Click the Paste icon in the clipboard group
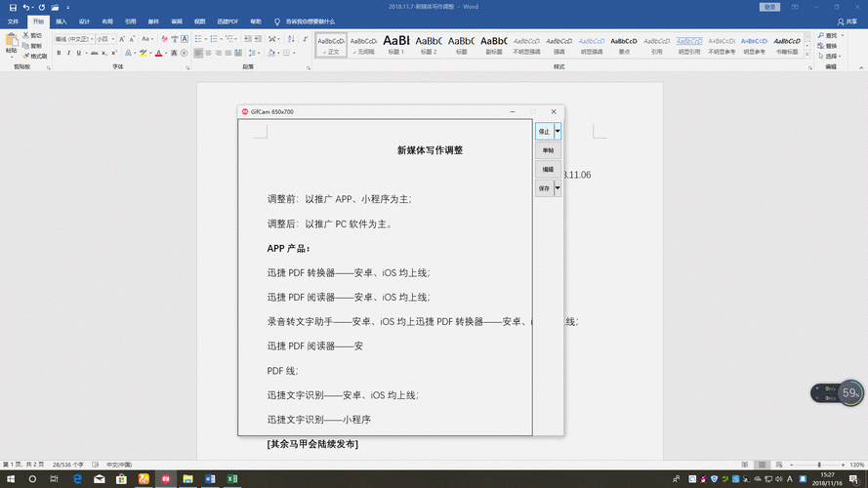Image resolution: width=868 pixels, height=488 pixels. 11,41
